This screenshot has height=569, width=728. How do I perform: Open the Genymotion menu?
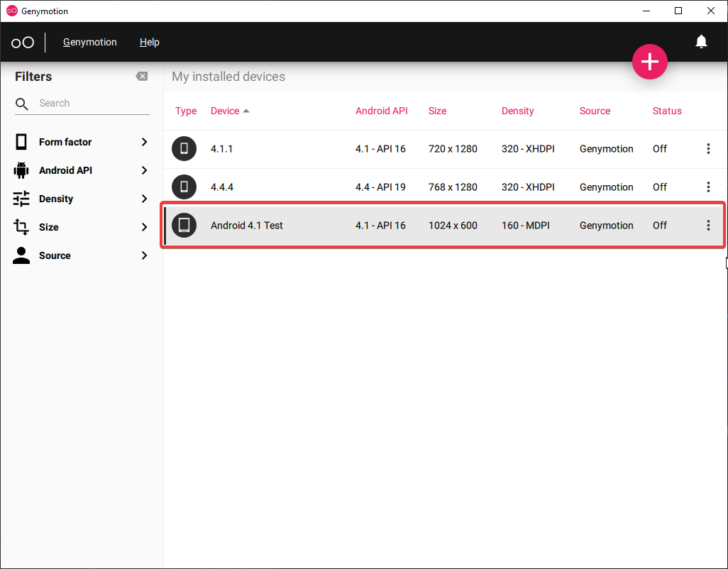(x=90, y=42)
